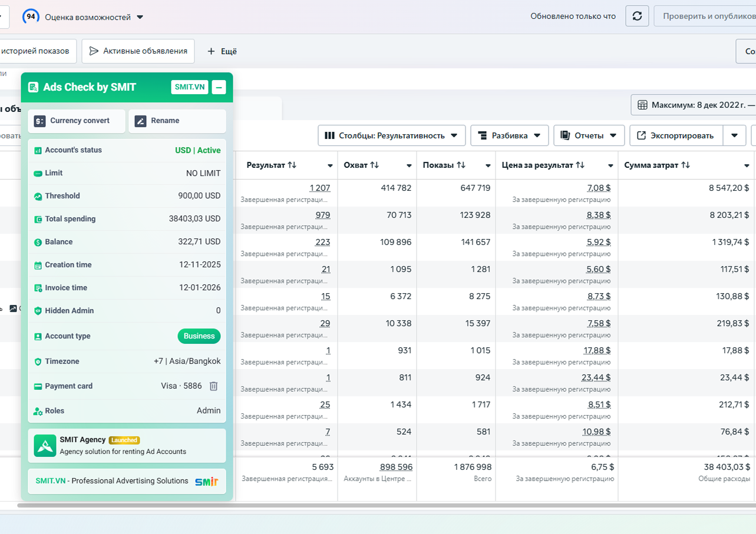756x534 pixels.
Task: Click the plus icon next to Ещё
Action: coord(211,51)
